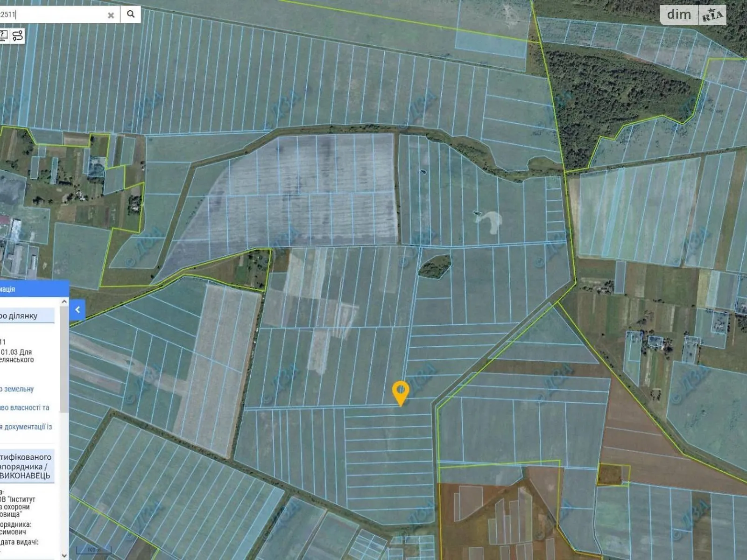
Task: Open the help monitor icon with question mark
Action: click(x=4, y=35)
